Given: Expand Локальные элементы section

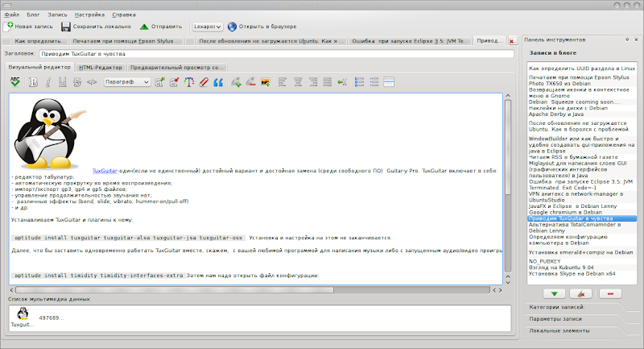Looking at the screenshot, I should click(x=559, y=331).
